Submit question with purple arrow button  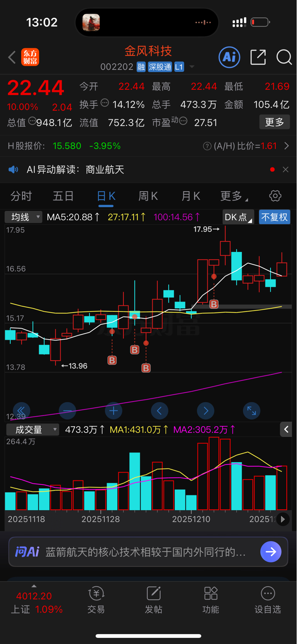coord(271,552)
